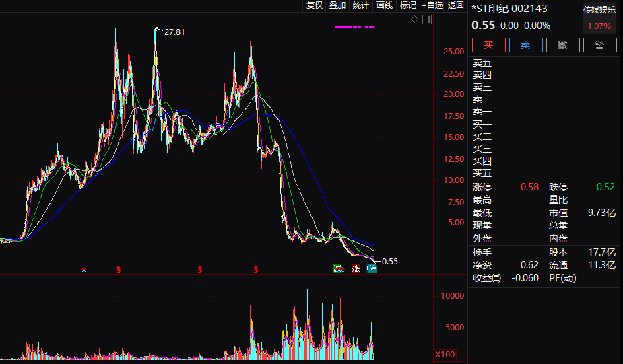Click the last red S marker on the timeline
This screenshot has width=623, height=364.
click(x=256, y=270)
